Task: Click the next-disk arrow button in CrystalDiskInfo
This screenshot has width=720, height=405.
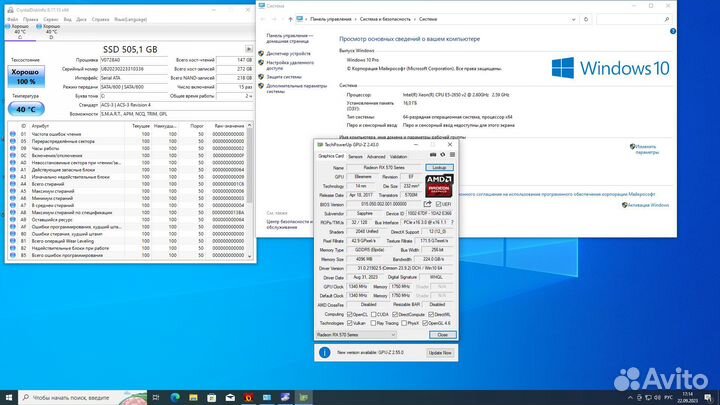Action: pos(248,49)
